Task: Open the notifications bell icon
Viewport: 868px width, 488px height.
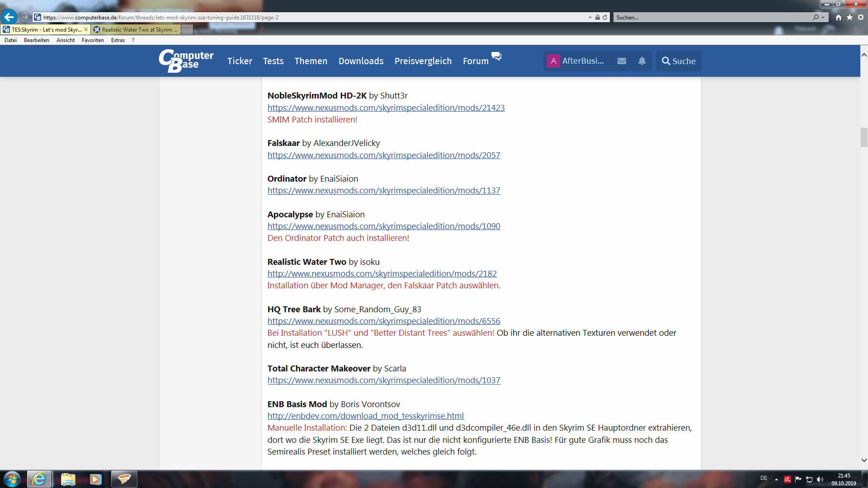Action: 642,61
